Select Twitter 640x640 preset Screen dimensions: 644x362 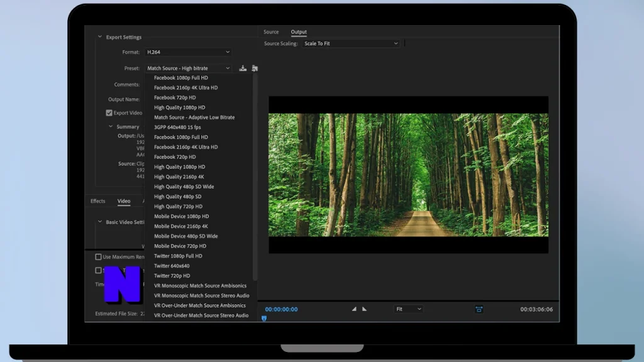tap(172, 266)
